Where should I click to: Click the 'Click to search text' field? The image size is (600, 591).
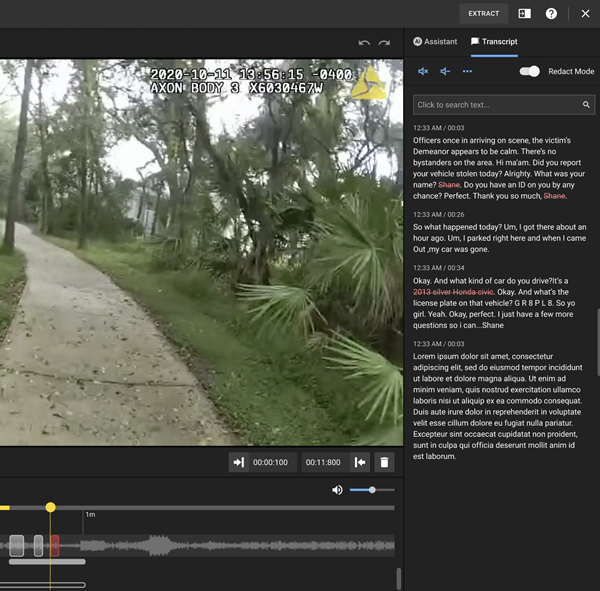click(x=495, y=105)
